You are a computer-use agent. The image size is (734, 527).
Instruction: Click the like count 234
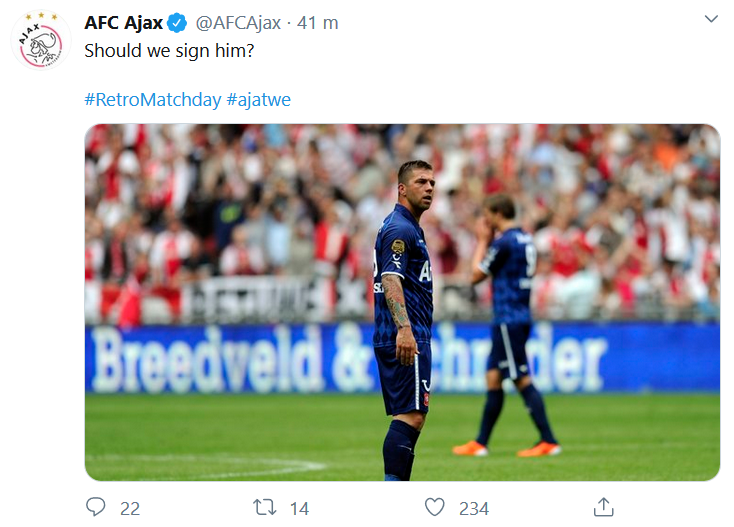click(474, 508)
